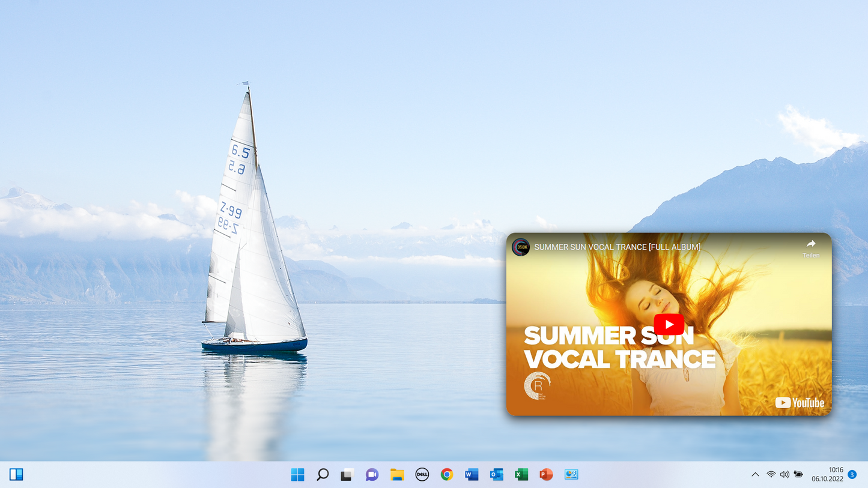Open Task View in the taskbar
This screenshot has width=868, height=488.
347,475
